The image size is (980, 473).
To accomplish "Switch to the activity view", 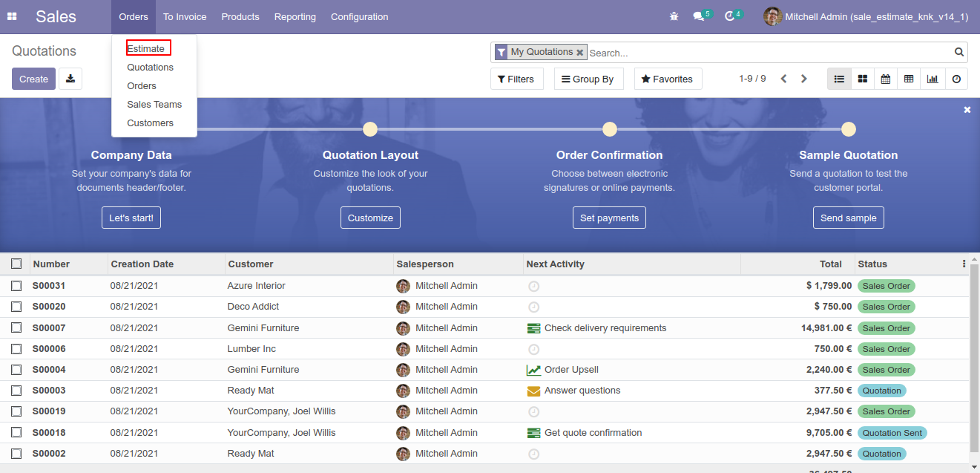I will [x=956, y=79].
